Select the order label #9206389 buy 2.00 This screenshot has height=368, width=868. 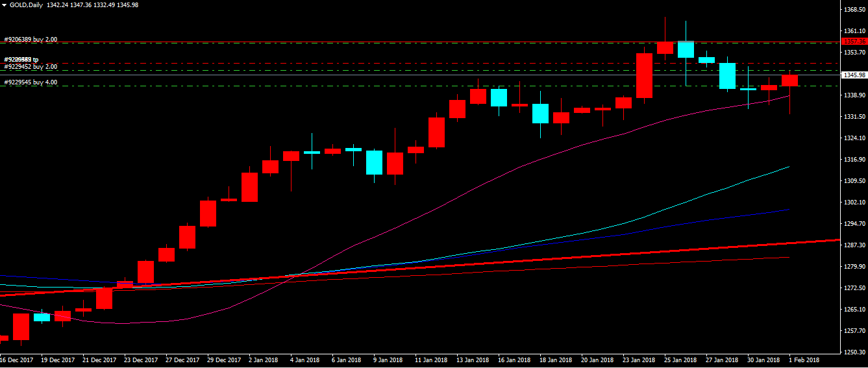point(31,40)
